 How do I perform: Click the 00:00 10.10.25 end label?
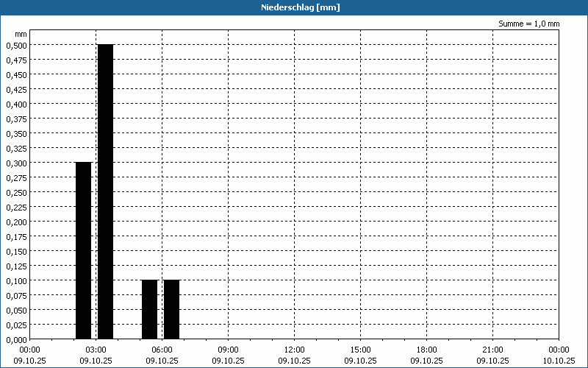pos(559,355)
